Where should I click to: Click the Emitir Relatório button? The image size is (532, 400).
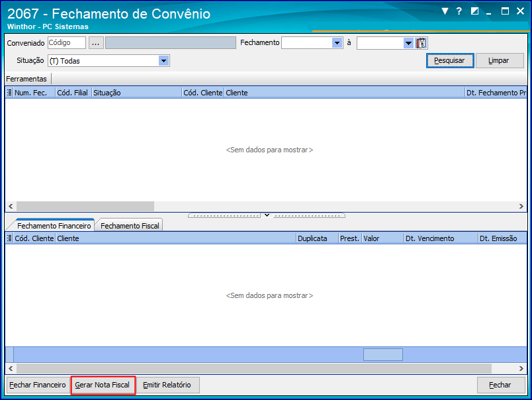click(x=167, y=385)
